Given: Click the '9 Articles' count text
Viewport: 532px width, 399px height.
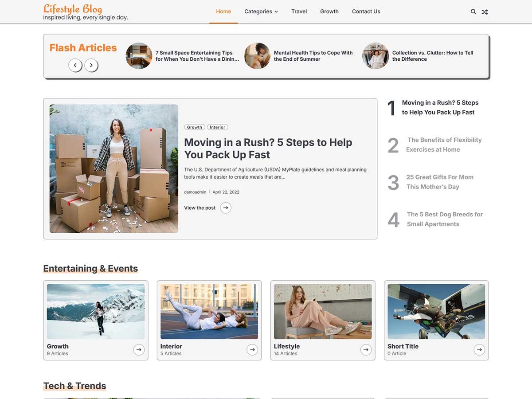Looking at the screenshot, I should pos(58,353).
